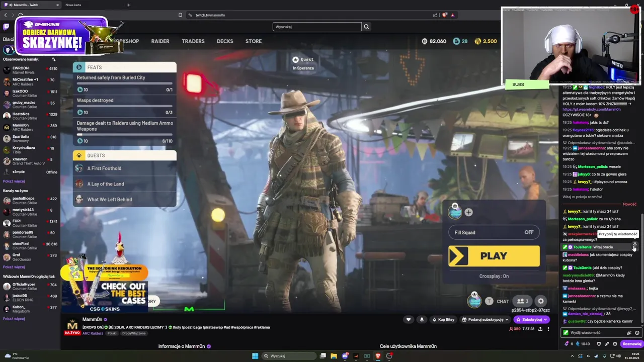
Task: Open the STORE game menu tab
Action: pos(254,41)
